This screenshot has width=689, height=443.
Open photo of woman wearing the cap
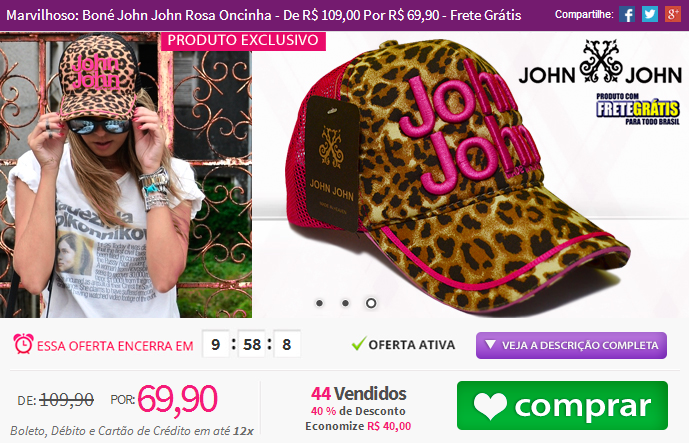(x=126, y=174)
